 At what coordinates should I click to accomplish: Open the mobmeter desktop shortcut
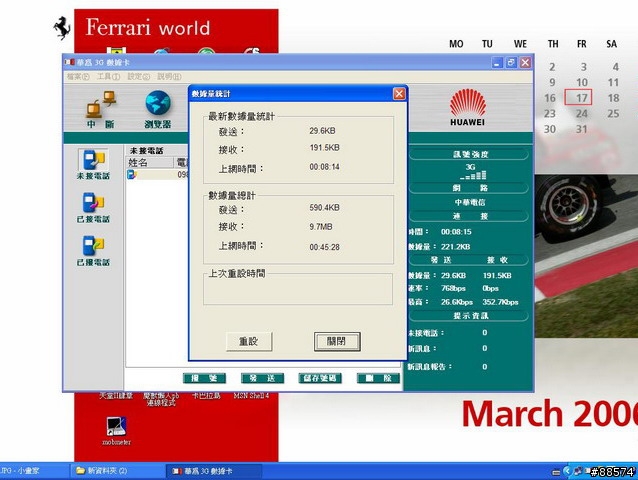coord(116,431)
